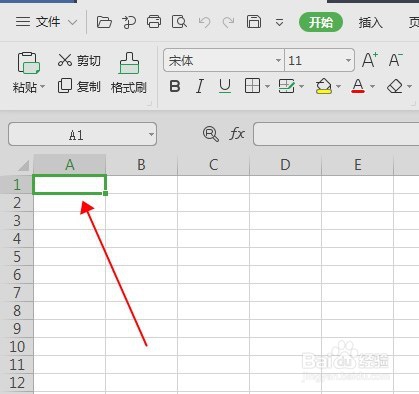Expand the font color dropdown arrow
Viewport: 419px width, 394px height.
click(x=372, y=87)
